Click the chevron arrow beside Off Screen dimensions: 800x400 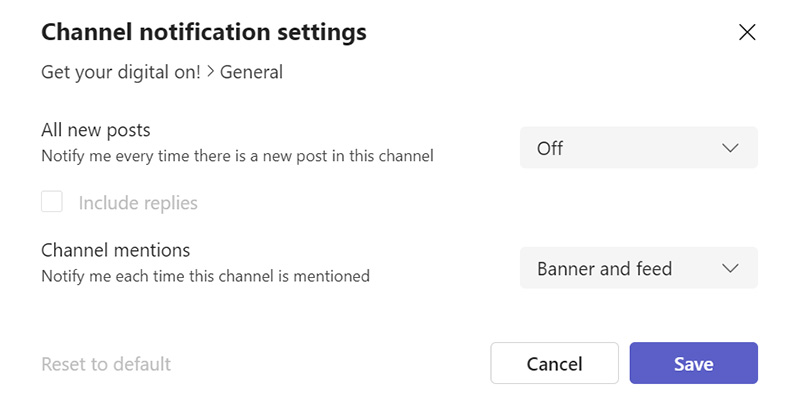730,148
